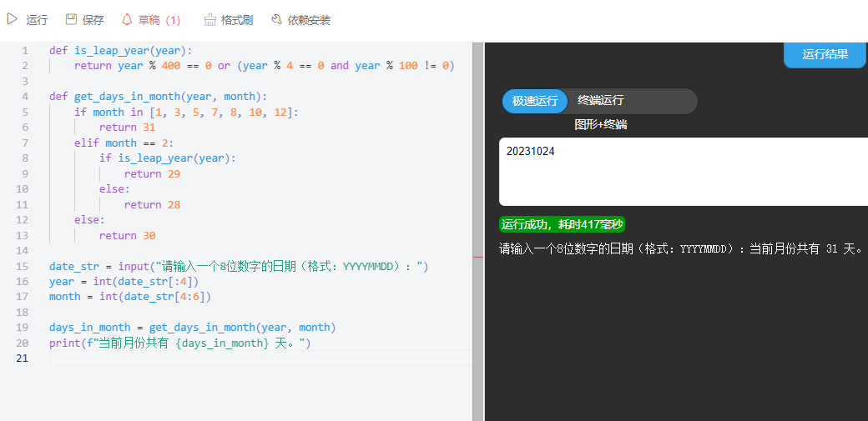Click the 'return 30' code line
This screenshot has width=868, height=421.
[x=128, y=236]
